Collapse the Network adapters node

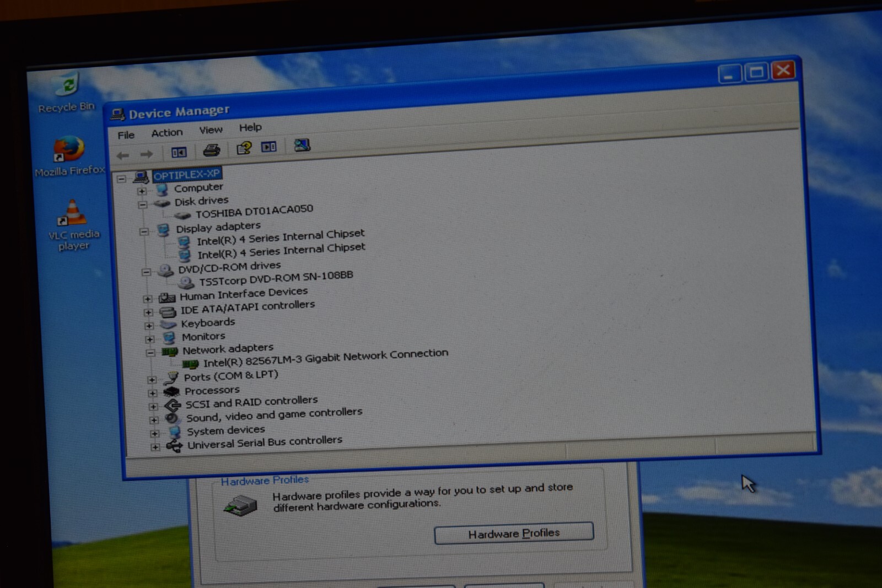[x=150, y=353]
